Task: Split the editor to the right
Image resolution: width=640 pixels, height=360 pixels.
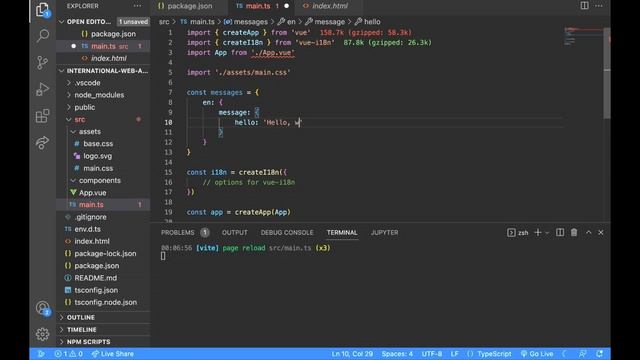Action: click(584, 6)
